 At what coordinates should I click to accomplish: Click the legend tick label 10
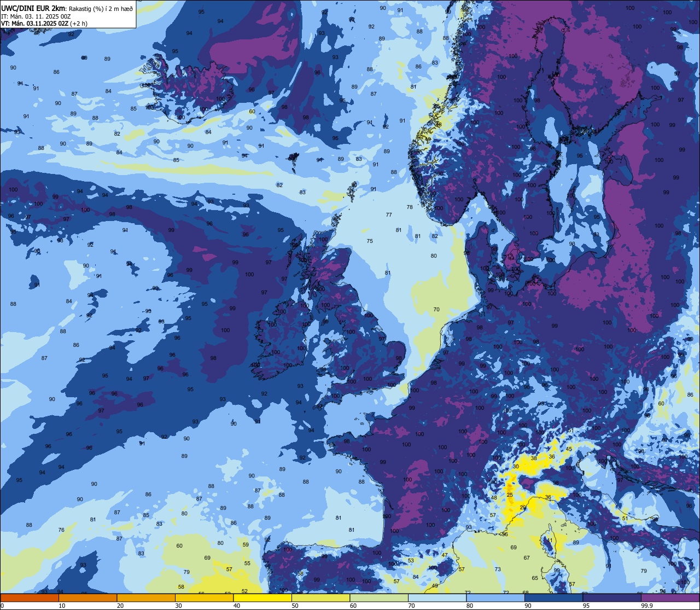click(62, 606)
